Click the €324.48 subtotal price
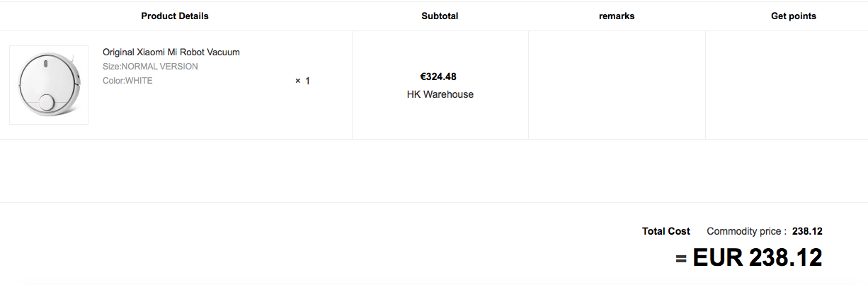This screenshot has width=868, height=285. pyautogui.click(x=439, y=77)
